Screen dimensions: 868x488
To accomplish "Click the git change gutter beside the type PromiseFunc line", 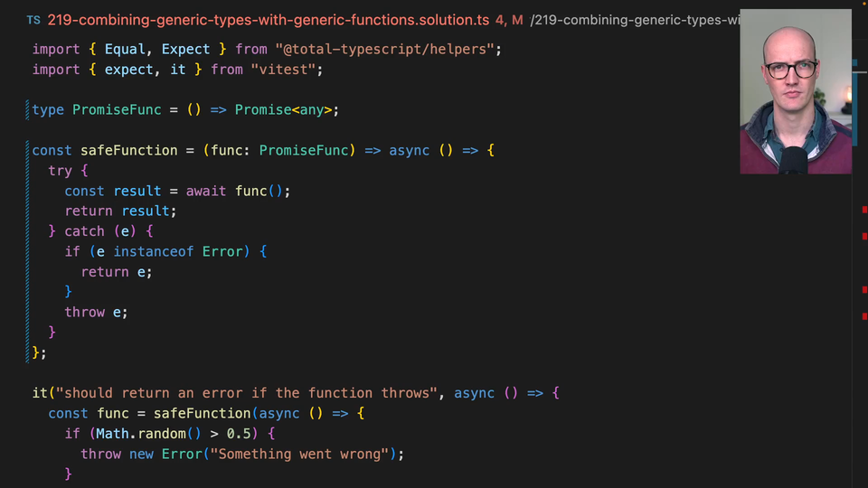I will tap(28, 110).
